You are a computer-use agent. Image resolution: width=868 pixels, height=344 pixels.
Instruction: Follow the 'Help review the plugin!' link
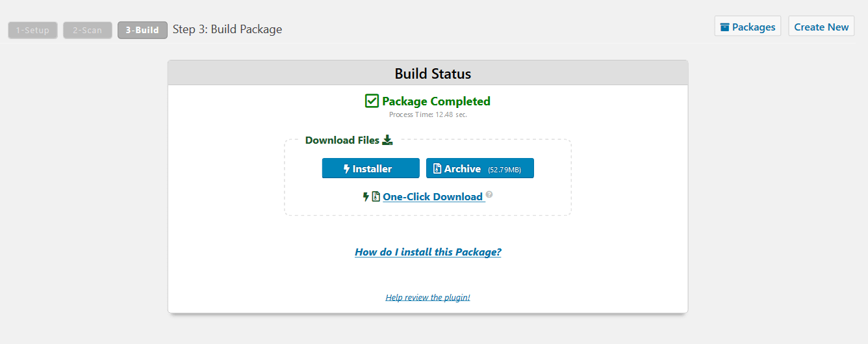pos(428,297)
